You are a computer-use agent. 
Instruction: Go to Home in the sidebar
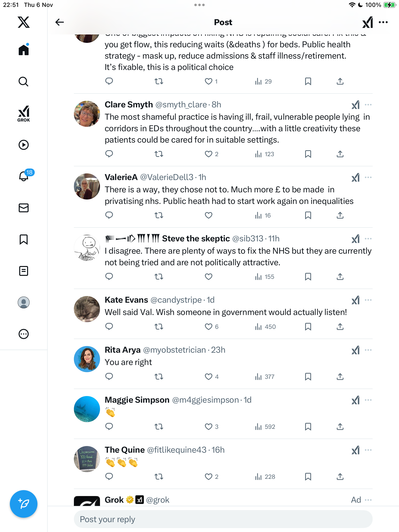(x=24, y=50)
